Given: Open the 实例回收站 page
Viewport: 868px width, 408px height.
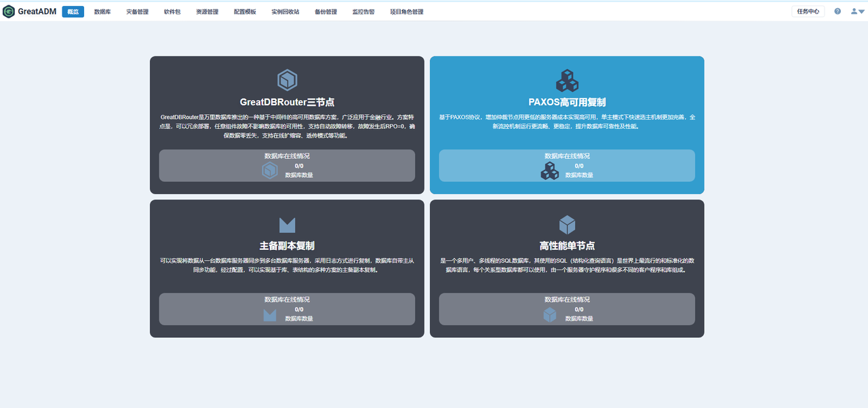Looking at the screenshot, I should [284, 11].
